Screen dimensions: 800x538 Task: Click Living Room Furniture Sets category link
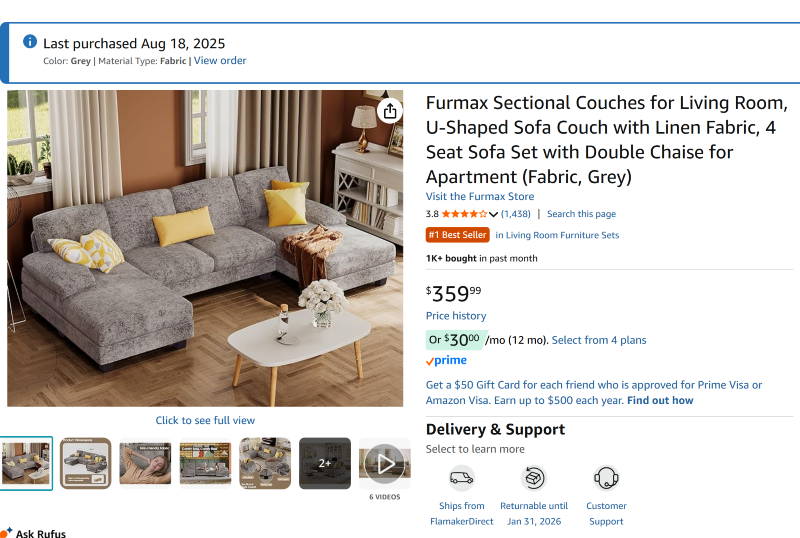562,235
